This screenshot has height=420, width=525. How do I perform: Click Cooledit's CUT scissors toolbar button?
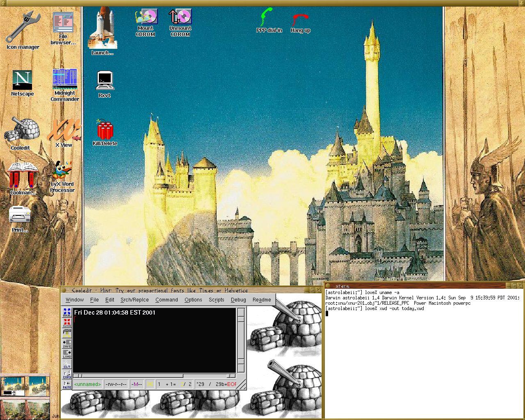pos(67,364)
